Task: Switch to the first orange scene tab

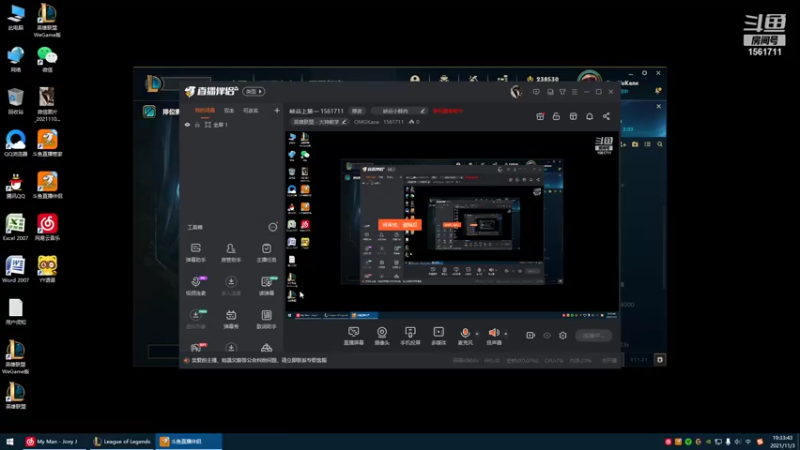Action: pyautogui.click(x=205, y=111)
